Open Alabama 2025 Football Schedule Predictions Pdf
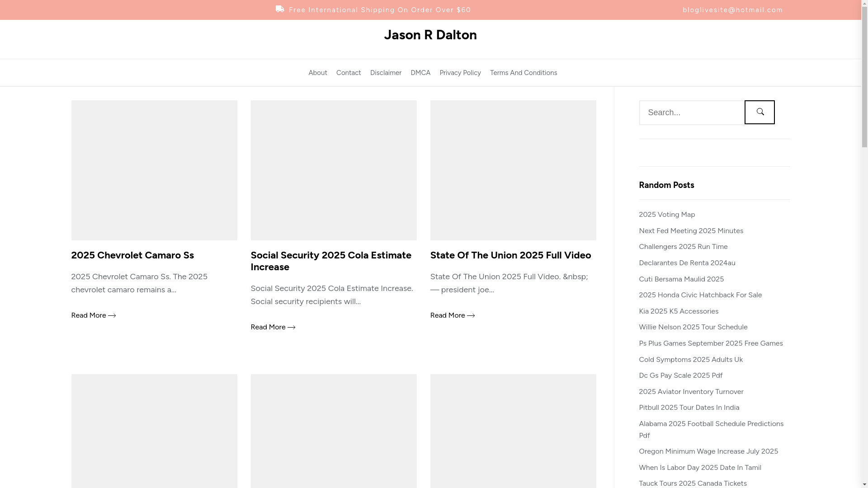The image size is (868, 488). 711,430
